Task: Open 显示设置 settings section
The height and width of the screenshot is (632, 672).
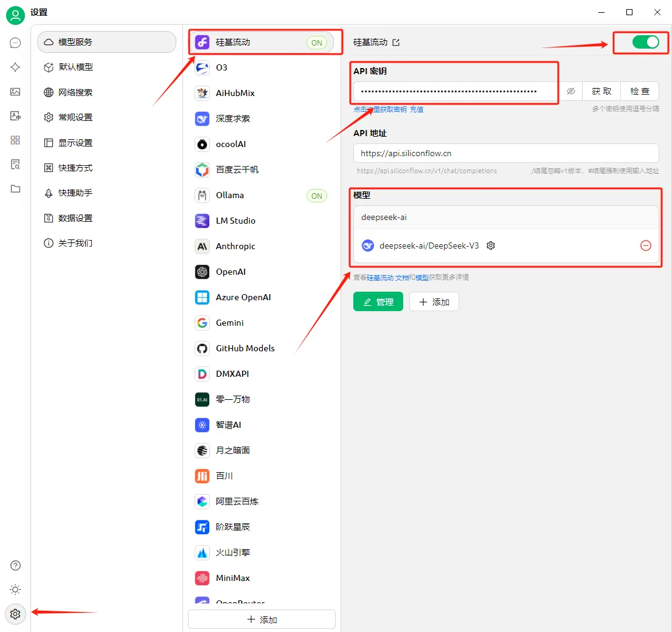Action: click(106, 143)
